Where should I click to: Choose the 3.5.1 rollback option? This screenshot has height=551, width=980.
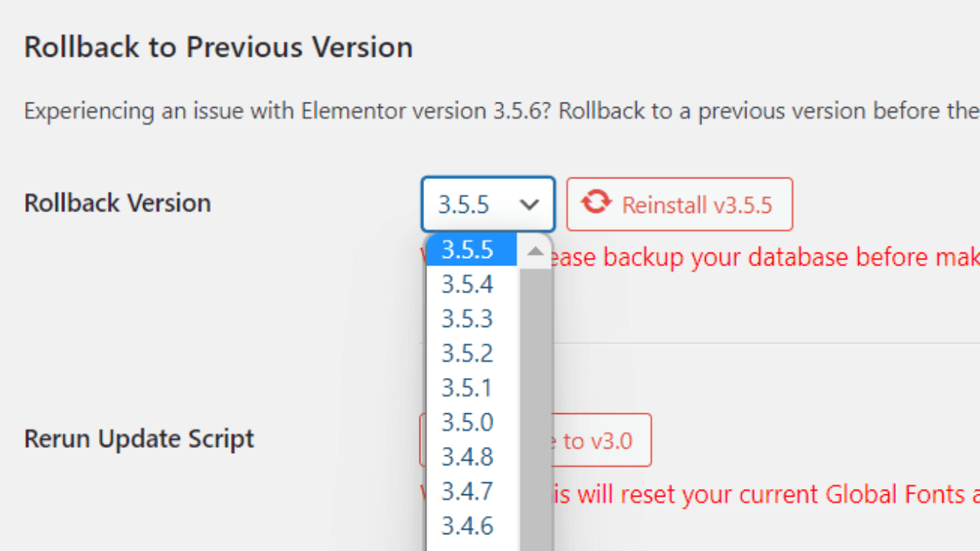pos(467,388)
